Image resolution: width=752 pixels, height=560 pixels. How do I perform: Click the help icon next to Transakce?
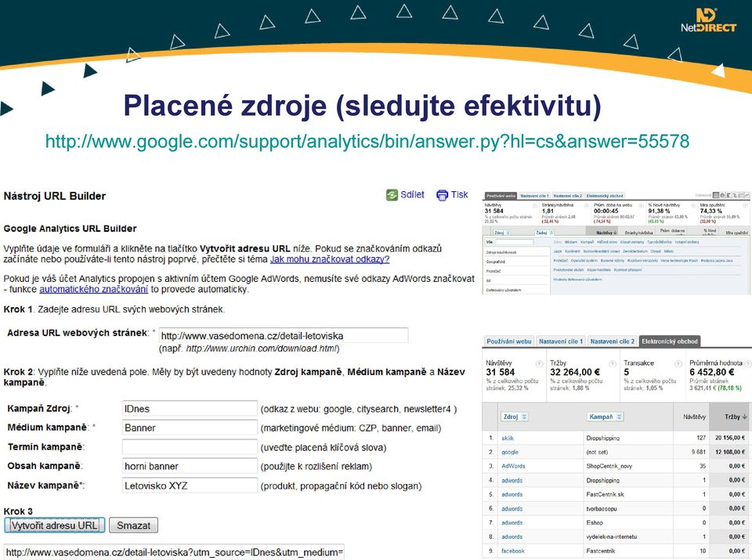coord(678,363)
